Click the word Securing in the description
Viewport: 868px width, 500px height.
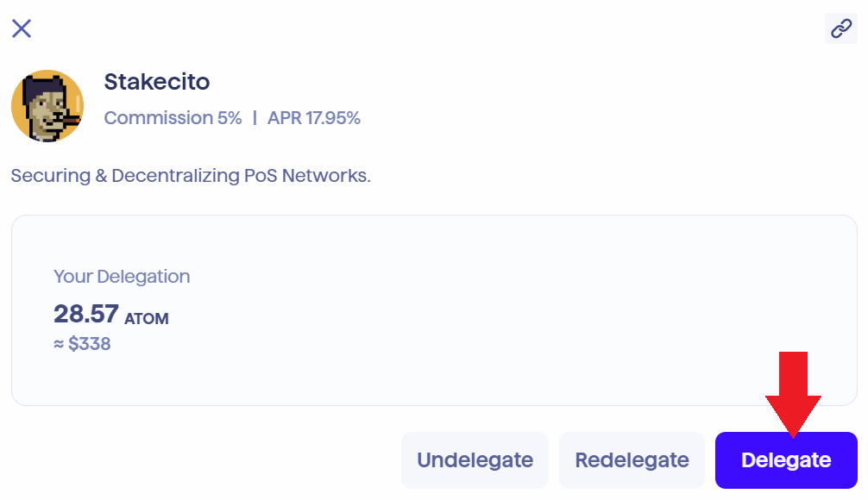[47, 176]
